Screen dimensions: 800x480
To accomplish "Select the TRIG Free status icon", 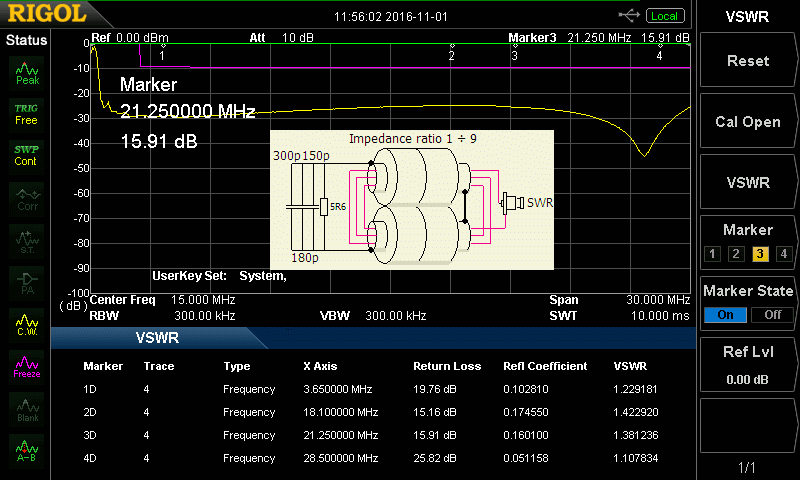I will point(27,113).
